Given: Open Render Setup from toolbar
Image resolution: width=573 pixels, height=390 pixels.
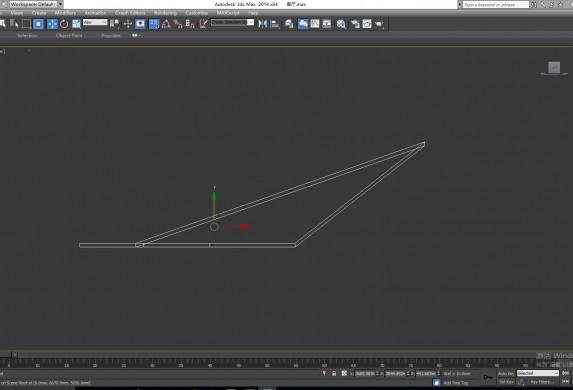Looking at the screenshot, I should [355, 24].
